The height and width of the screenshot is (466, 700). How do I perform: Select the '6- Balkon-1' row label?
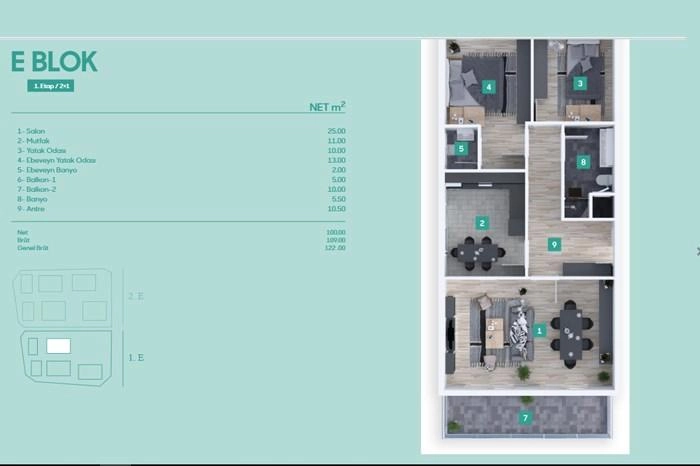tap(37, 179)
